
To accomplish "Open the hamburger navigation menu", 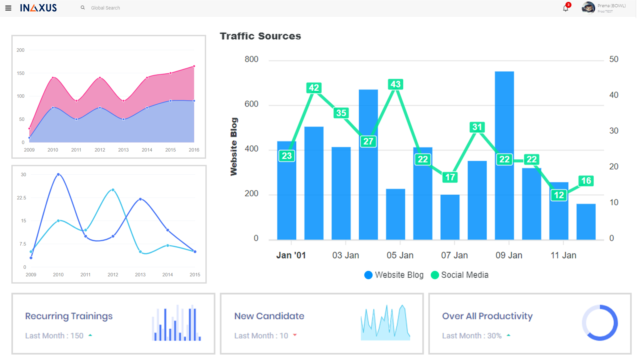I will pos(8,8).
